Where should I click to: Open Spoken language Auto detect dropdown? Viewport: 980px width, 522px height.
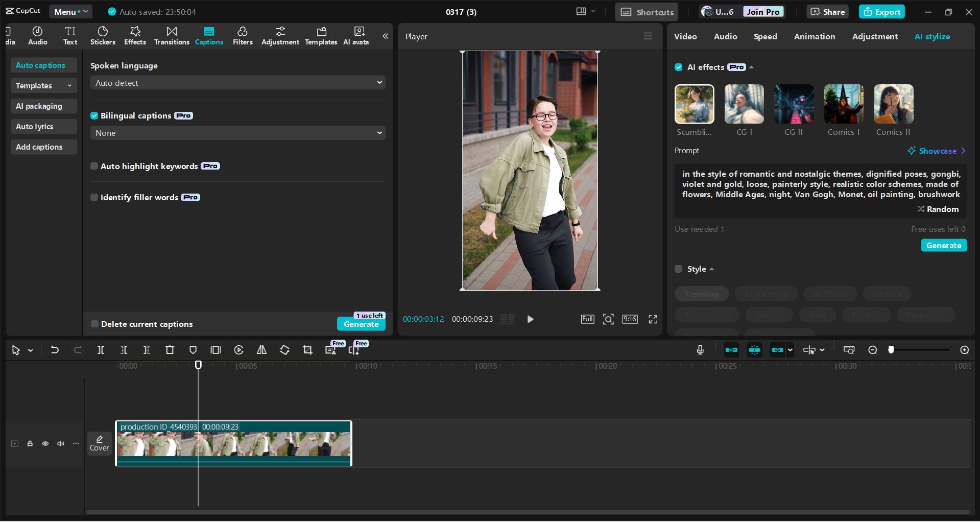coord(237,83)
